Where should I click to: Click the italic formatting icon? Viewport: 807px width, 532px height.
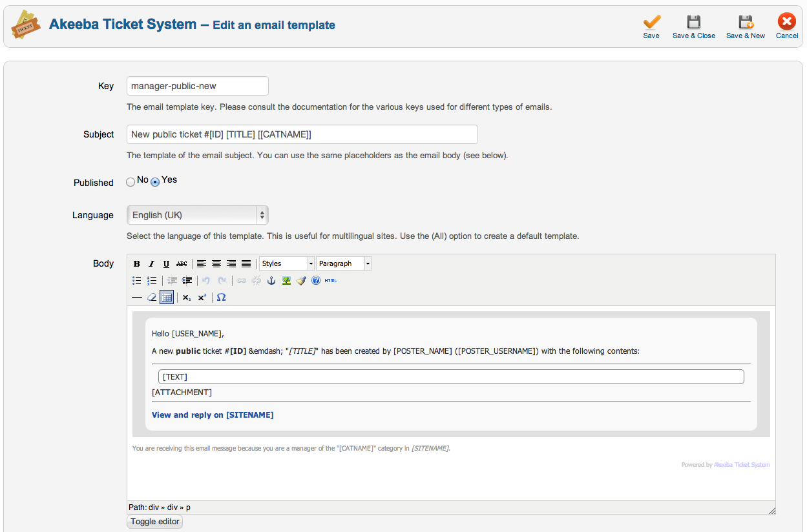coord(151,263)
